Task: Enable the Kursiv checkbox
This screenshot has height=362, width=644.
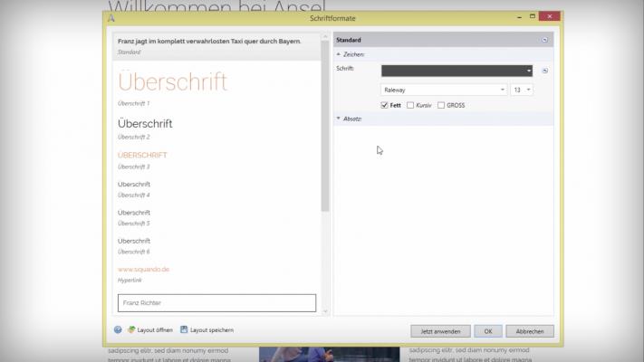Action: 410,105
